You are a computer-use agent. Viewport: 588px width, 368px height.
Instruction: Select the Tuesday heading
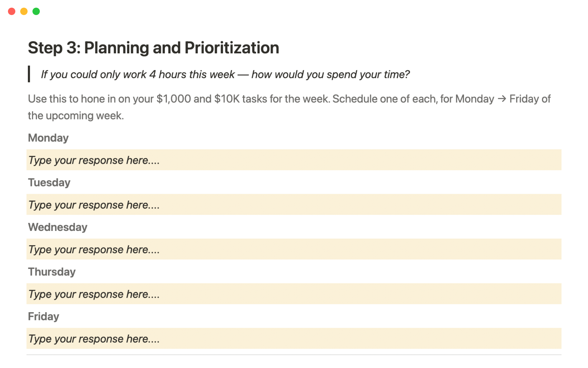(x=49, y=183)
